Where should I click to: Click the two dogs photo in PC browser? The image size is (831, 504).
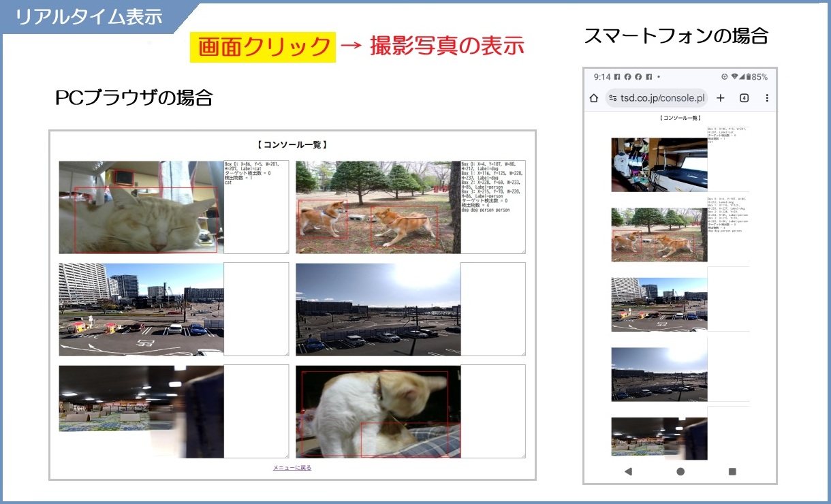[x=378, y=207]
